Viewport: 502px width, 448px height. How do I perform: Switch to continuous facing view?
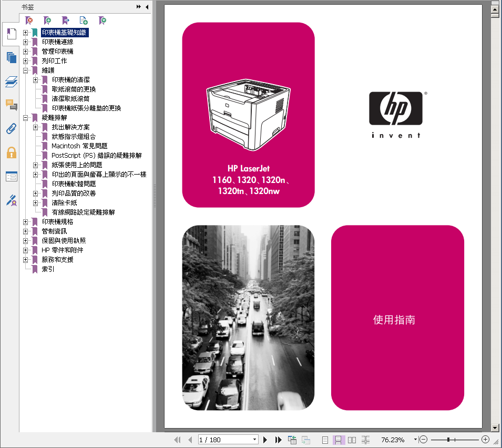pos(366,440)
